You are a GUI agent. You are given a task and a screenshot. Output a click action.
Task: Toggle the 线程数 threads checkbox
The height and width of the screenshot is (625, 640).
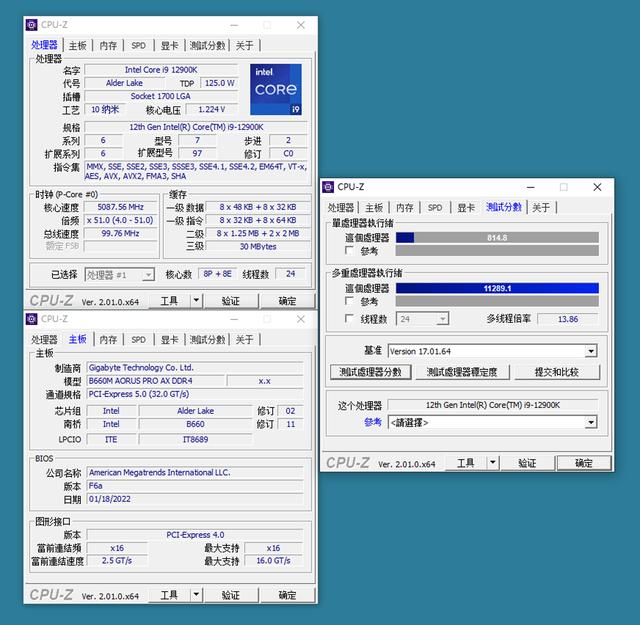click(x=349, y=318)
